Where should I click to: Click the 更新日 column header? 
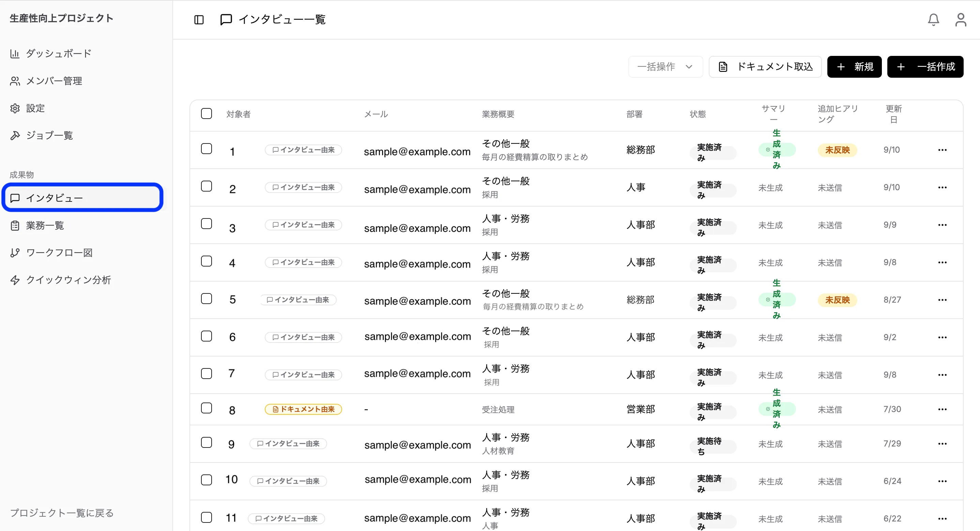(x=894, y=114)
